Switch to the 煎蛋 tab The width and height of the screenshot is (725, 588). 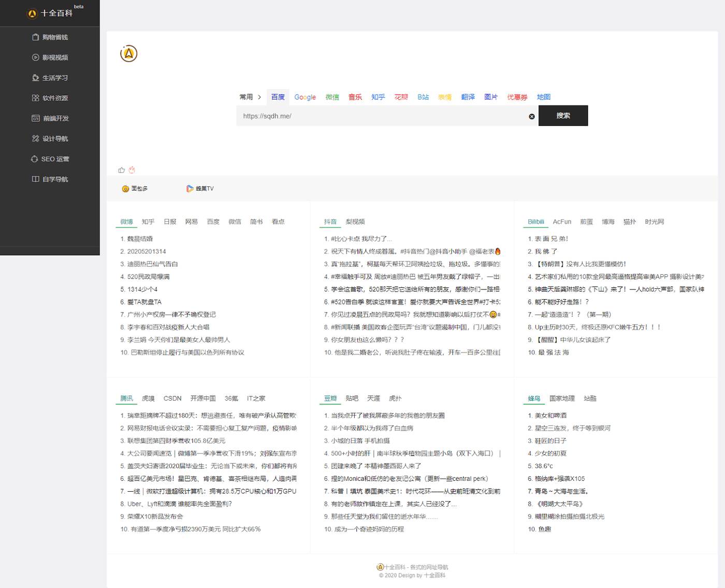click(x=587, y=222)
